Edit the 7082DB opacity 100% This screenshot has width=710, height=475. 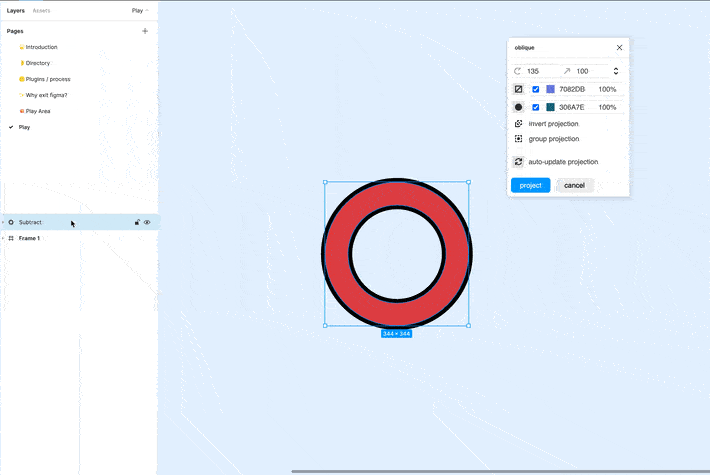pos(607,89)
